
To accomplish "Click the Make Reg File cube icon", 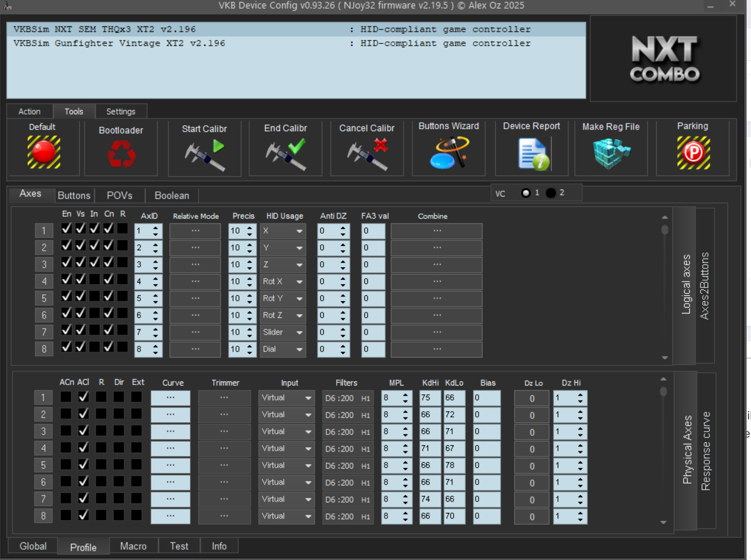I will click(611, 153).
